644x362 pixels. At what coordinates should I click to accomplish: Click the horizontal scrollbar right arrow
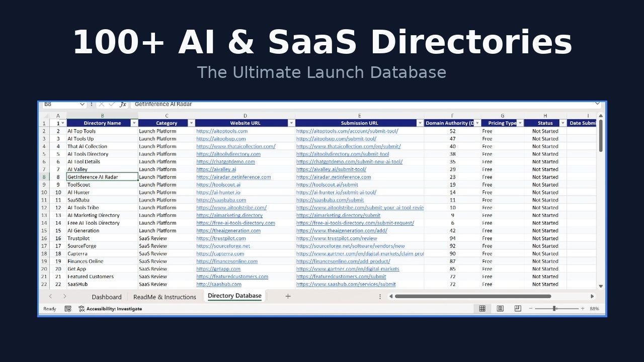point(592,296)
